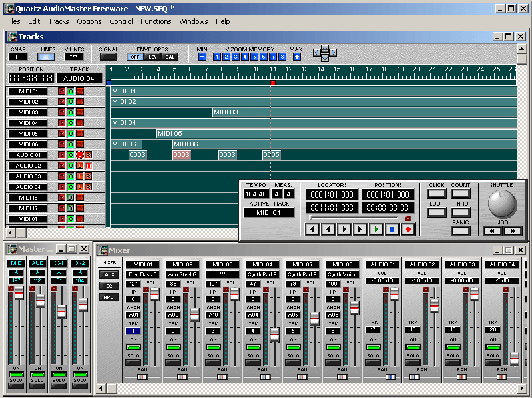Toggle the H LINES button
The image size is (532, 398).
coord(46,57)
